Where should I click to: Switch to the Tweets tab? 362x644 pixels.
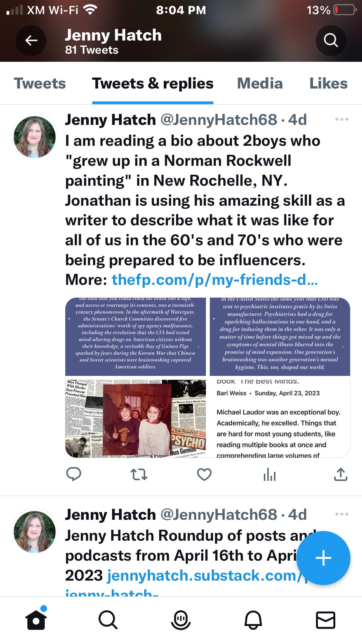click(x=40, y=83)
